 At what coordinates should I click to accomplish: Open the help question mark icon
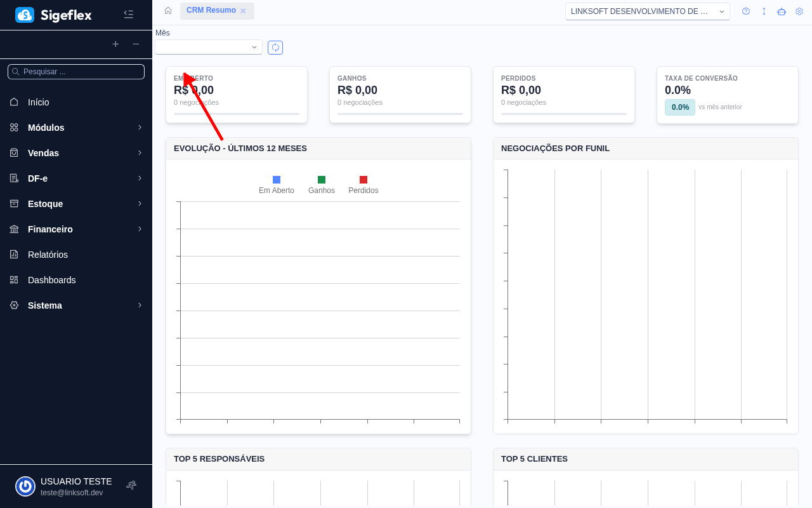[x=745, y=11]
